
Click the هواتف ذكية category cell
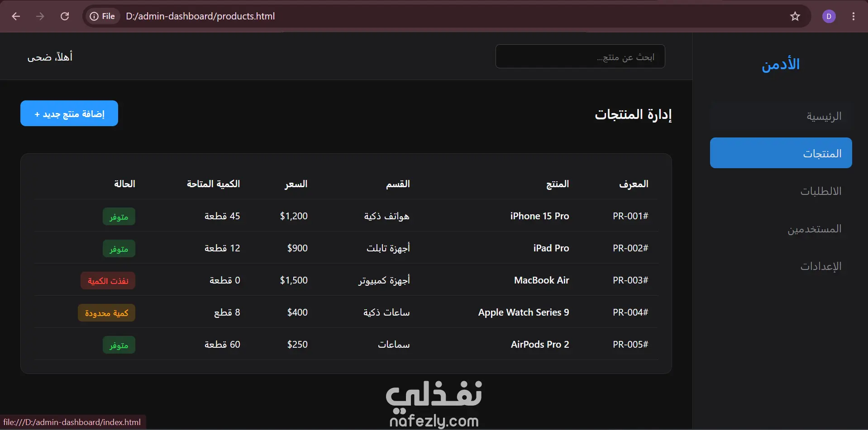click(386, 216)
